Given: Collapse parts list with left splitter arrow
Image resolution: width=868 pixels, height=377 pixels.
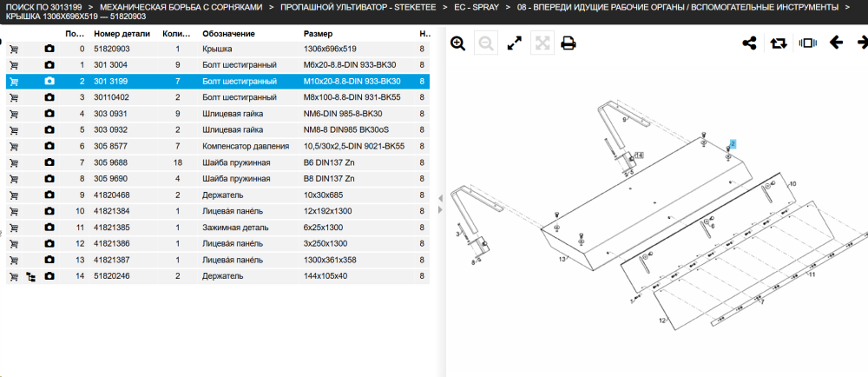Looking at the screenshot, I should point(441,198).
